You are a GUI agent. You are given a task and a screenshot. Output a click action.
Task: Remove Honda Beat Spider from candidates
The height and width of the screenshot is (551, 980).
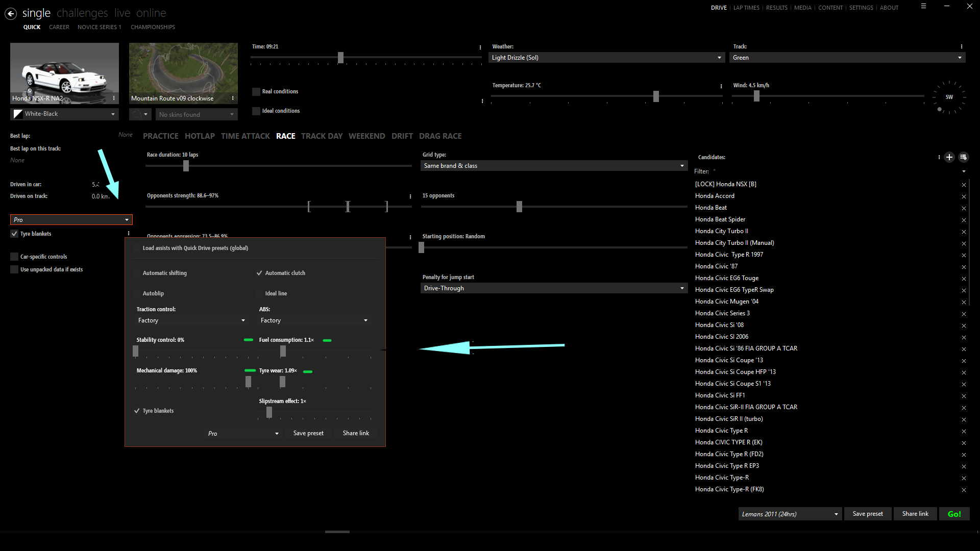tap(964, 220)
